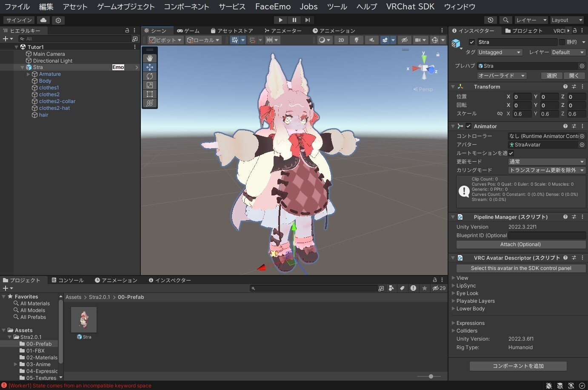
Task: Toggle scene audio icon
Action: coord(371,40)
